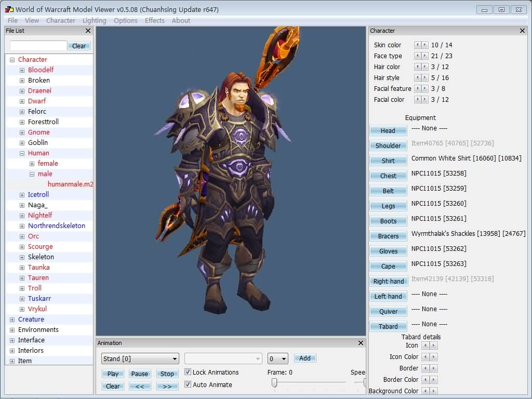Viewport: 532px width, 399px height.
Task: Close the Animation panel
Action: coord(361,343)
